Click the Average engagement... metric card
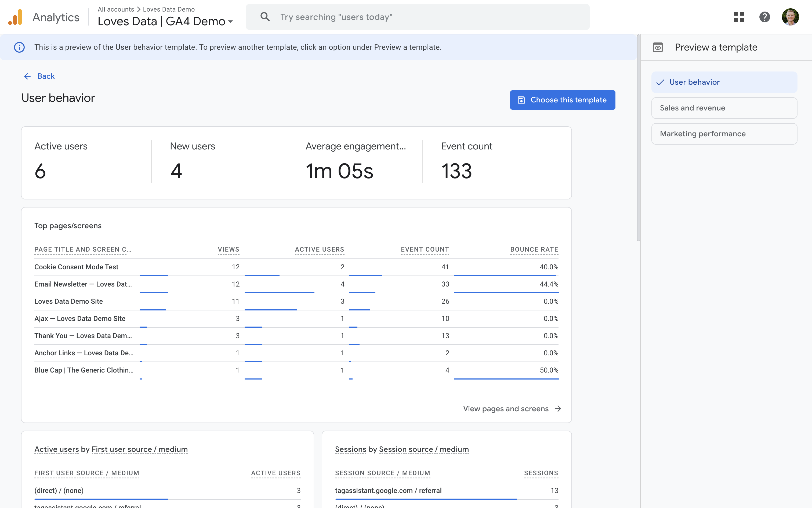The width and height of the screenshot is (812, 508). click(x=355, y=162)
